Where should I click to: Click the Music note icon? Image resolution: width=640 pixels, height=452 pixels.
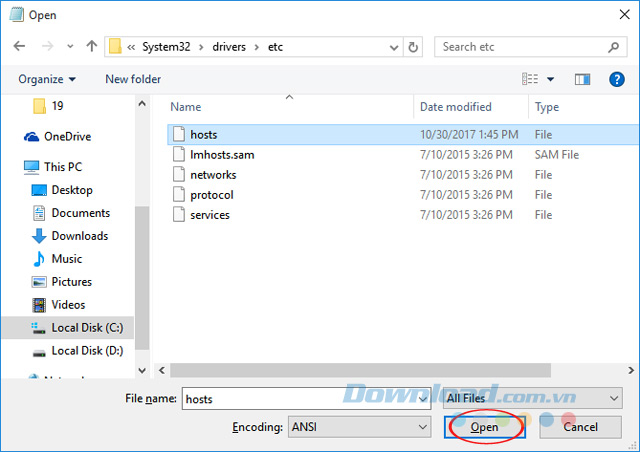(39, 259)
